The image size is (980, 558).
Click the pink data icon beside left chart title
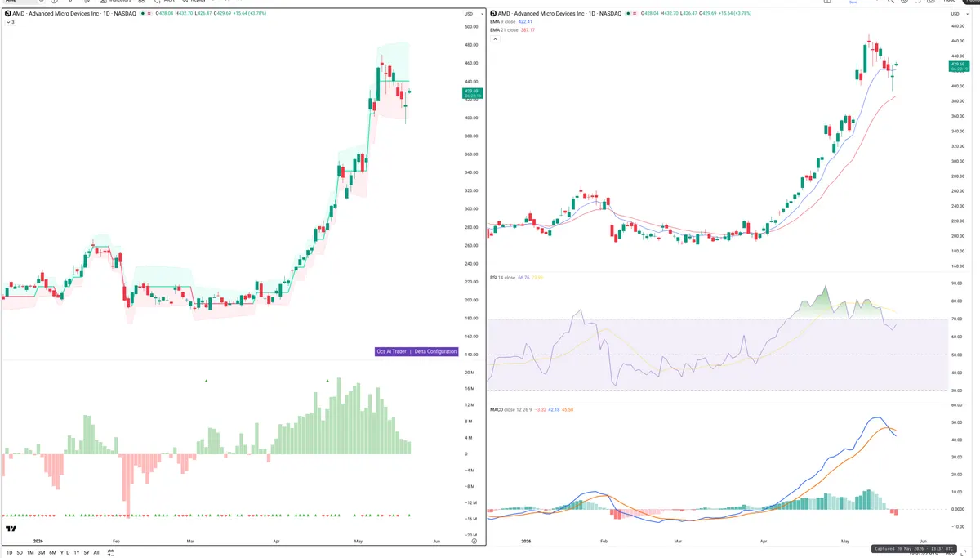pos(149,14)
